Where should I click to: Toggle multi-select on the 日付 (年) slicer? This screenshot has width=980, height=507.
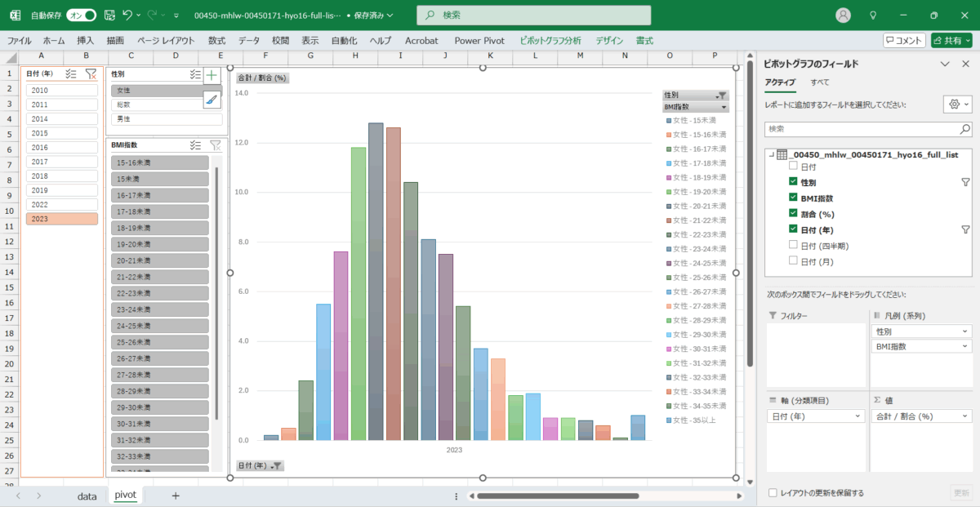tap(71, 73)
